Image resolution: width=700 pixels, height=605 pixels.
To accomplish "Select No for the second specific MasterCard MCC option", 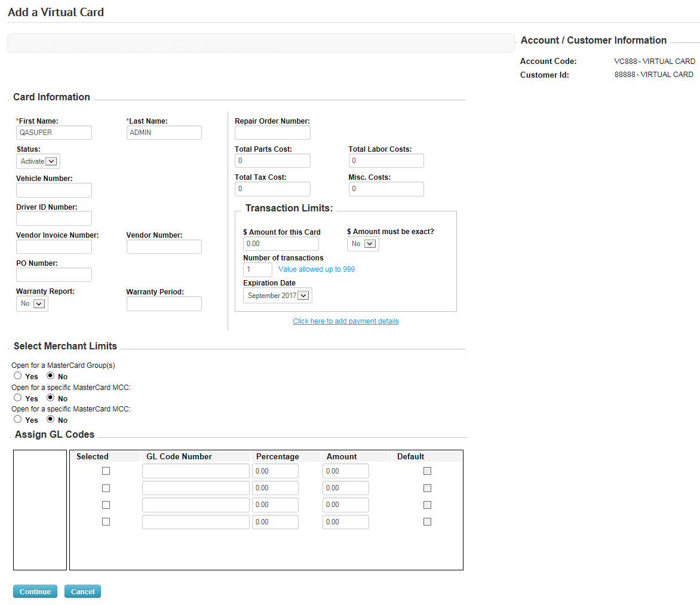I will (50, 419).
